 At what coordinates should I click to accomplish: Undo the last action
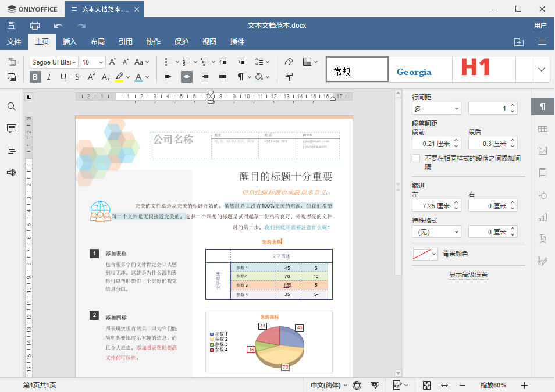coord(58,26)
